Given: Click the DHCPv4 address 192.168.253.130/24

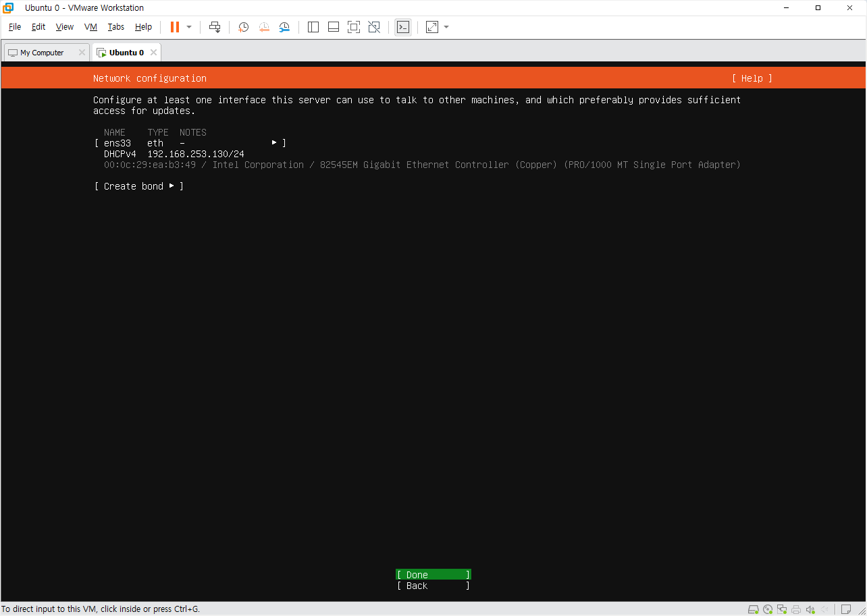Looking at the screenshot, I should pos(196,154).
